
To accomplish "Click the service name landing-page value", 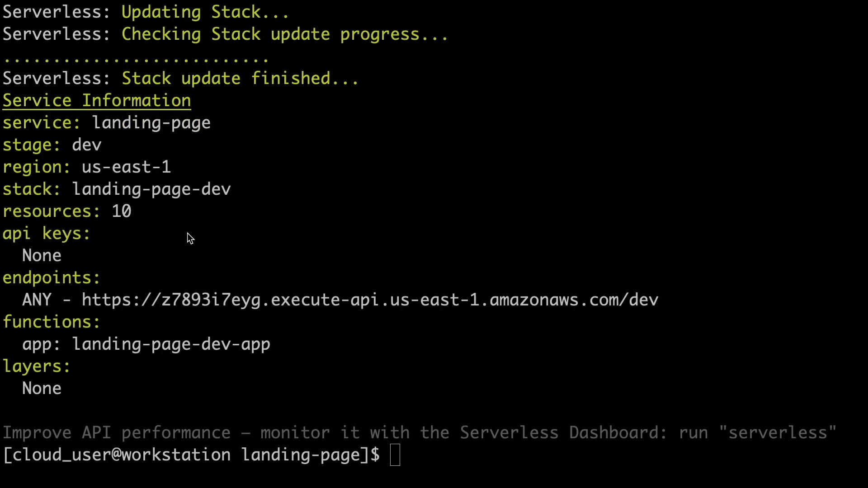I will pyautogui.click(x=151, y=123).
